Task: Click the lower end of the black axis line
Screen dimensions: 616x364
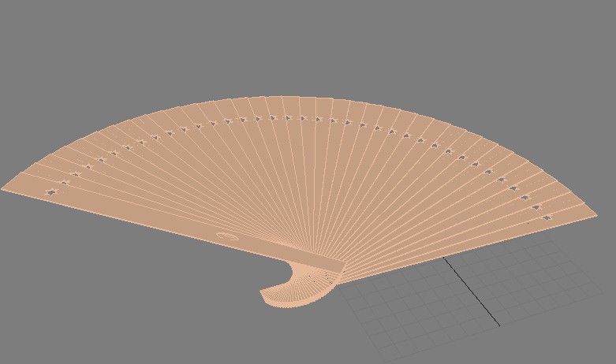Action: click(497, 323)
